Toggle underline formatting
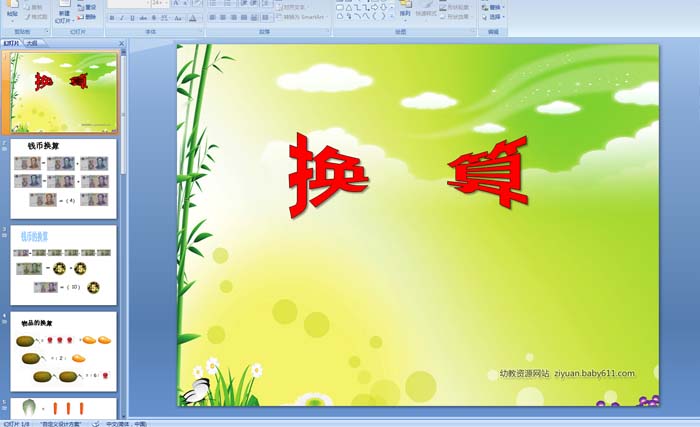Image resolution: width=700 pixels, height=427 pixels. pos(132,18)
